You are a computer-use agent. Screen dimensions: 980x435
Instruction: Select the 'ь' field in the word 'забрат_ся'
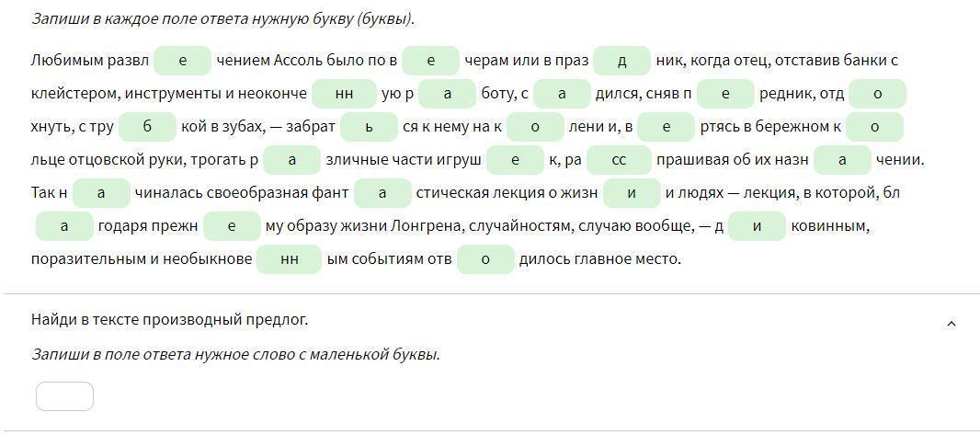tap(369, 127)
